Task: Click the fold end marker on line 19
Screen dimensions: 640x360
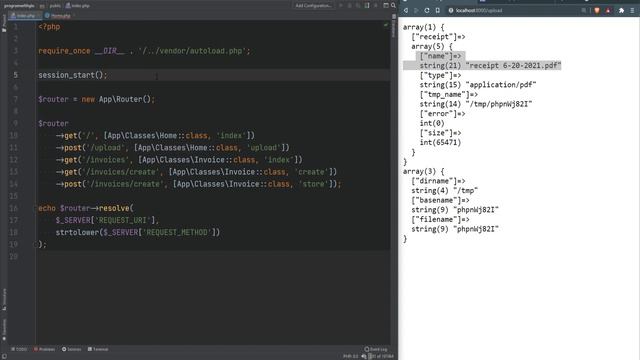Action: tap(36, 244)
